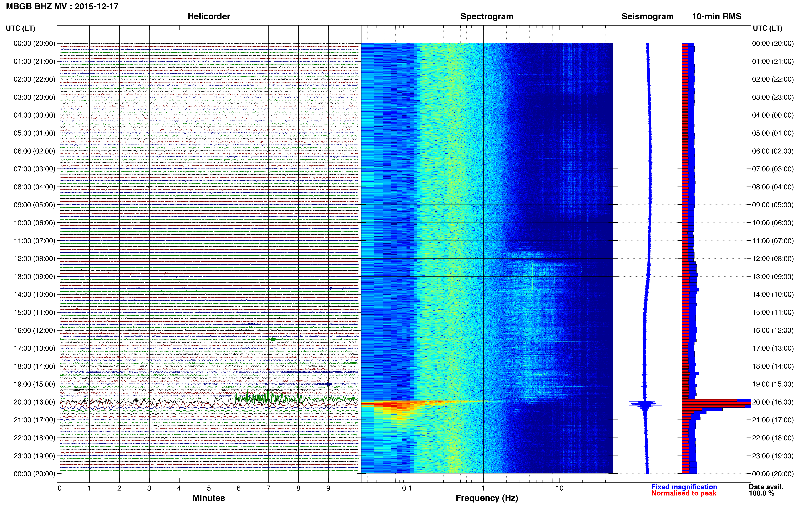The image size is (812, 508).
Task: Click the '0.1' frequency tick label
Action: click(x=407, y=488)
